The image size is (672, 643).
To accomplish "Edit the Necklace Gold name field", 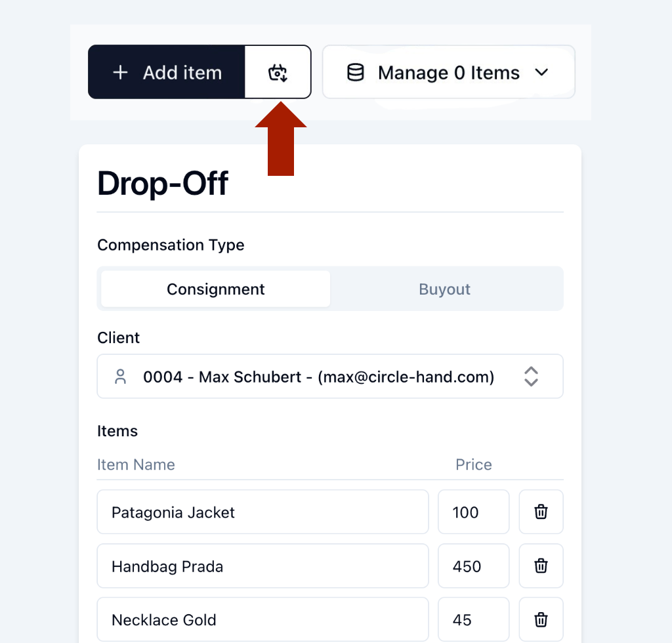I will [x=262, y=620].
